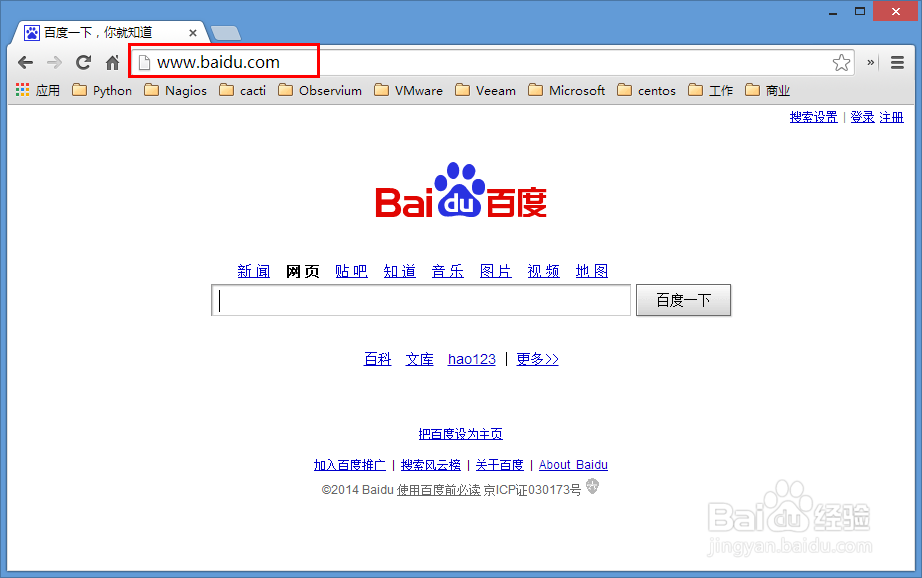Minimize the browser window
This screenshot has width=922, height=578.
click(833, 12)
